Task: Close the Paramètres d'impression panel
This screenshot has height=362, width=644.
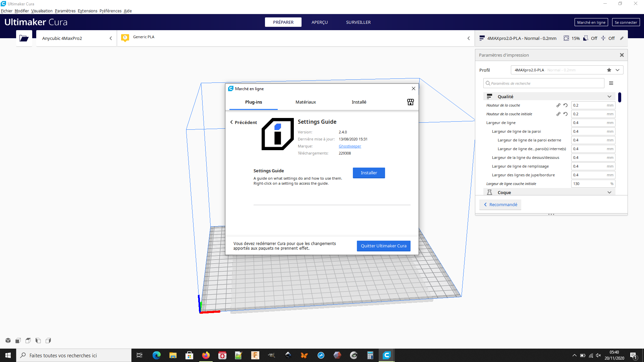Action: (622, 55)
